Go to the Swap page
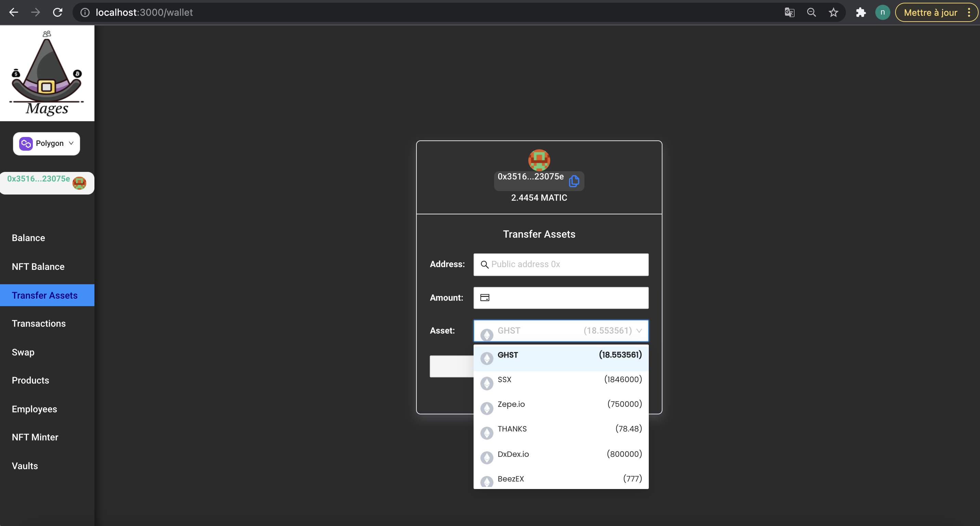This screenshot has width=980, height=526. click(x=23, y=352)
